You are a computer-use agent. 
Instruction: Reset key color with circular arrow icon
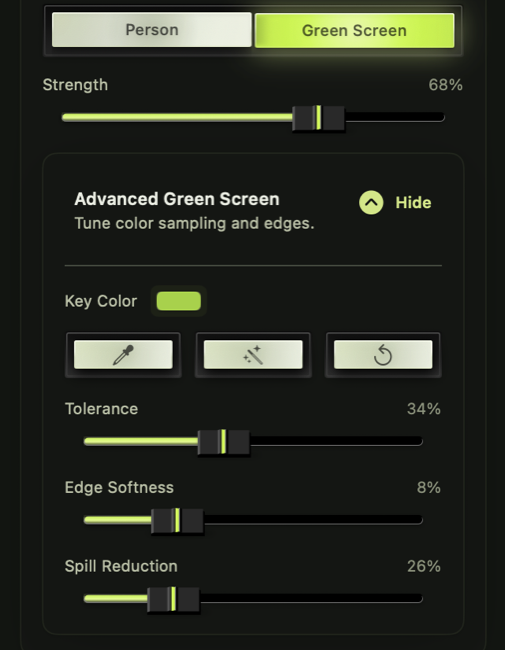click(x=383, y=355)
